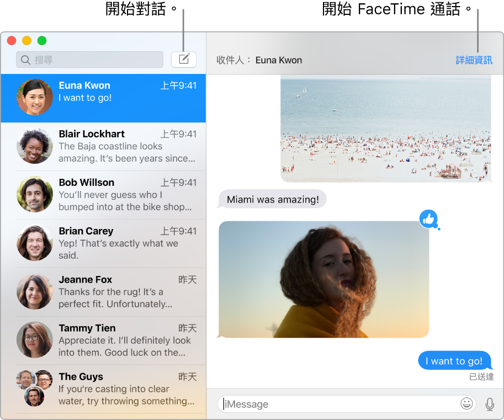This screenshot has width=504, height=420.
Task: Click Jeanne Fox's profile picture
Action: (x=34, y=292)
